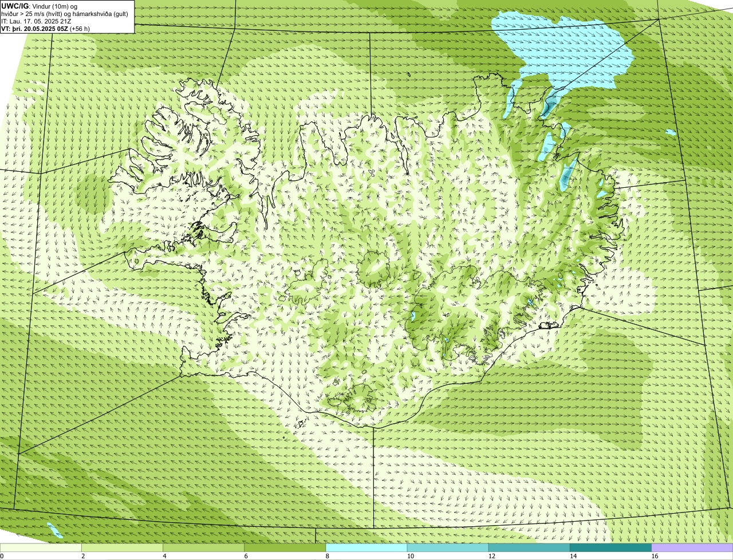Click the legend scale label "6"
This screenshot has width=733, height=560.
click(x=246, y=556)
